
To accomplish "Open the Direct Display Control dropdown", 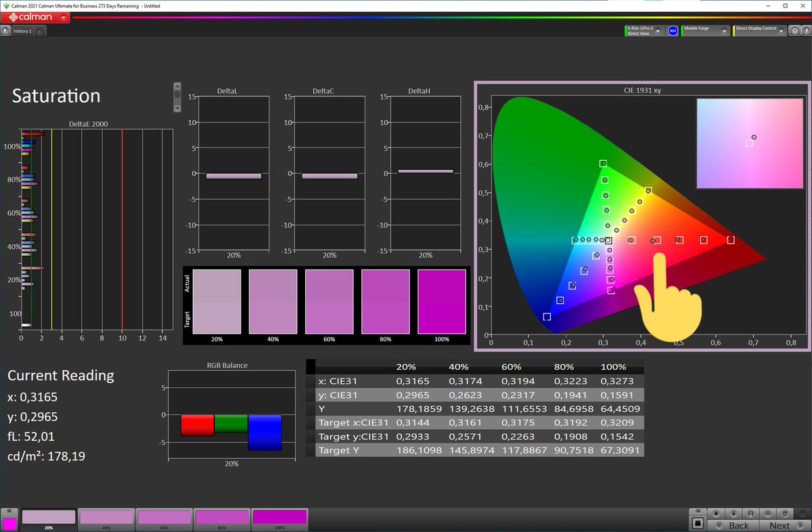I will 781,31.
